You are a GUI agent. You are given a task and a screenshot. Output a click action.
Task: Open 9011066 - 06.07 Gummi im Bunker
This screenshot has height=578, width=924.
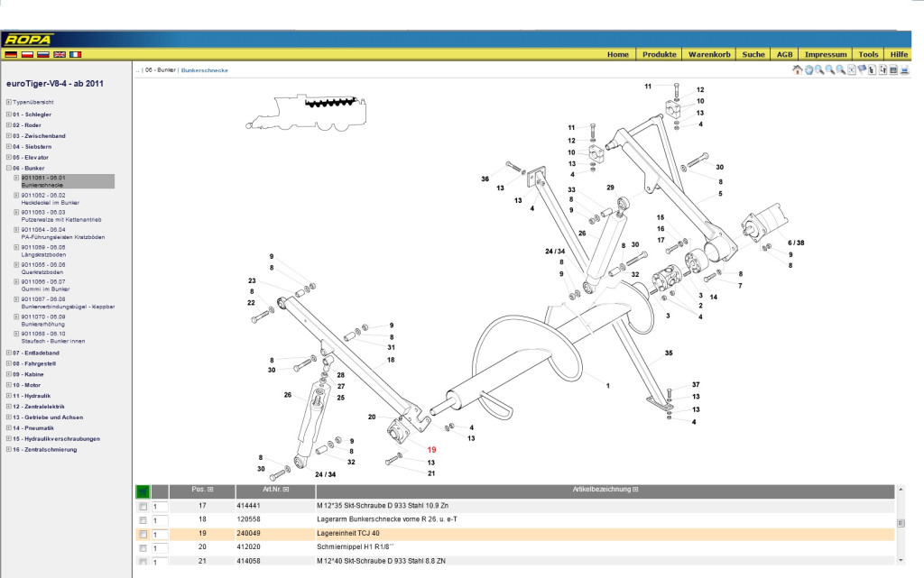coord(45,286)
